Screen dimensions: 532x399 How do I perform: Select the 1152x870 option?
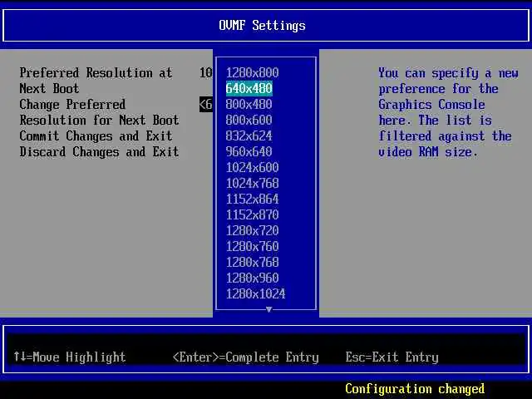(x=252, y=214)
